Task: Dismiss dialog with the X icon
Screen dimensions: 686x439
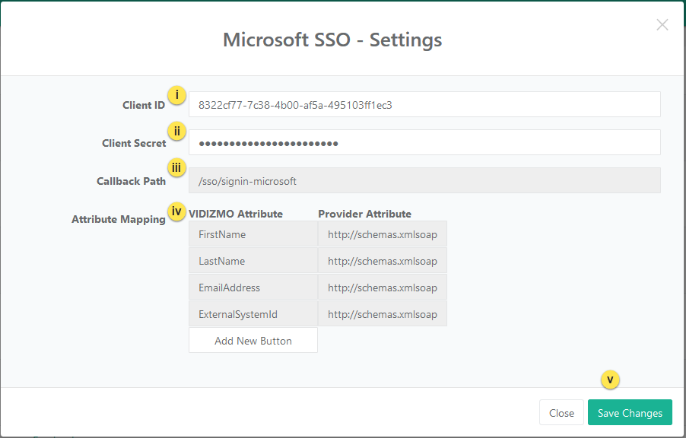Action: tap(662, 25)
